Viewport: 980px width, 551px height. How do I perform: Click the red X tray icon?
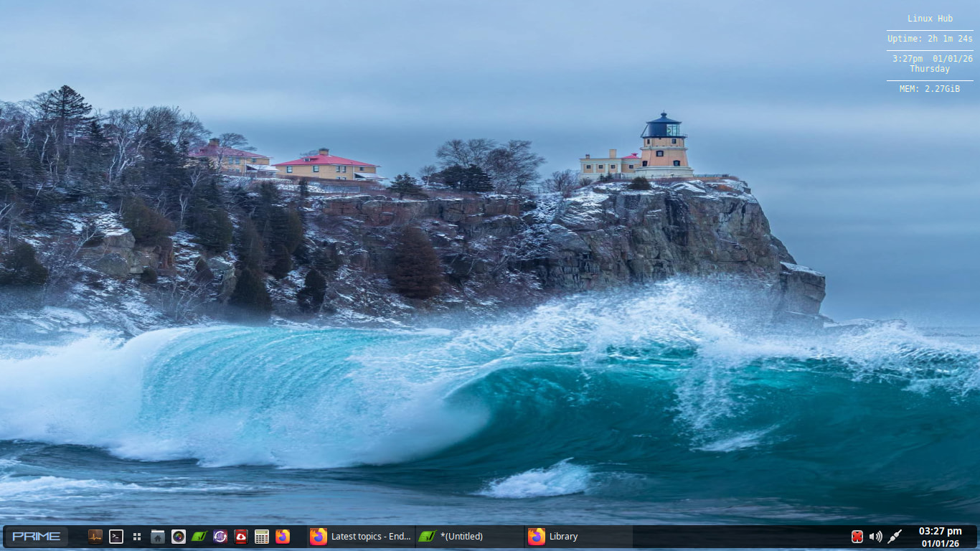click(857, 536)
